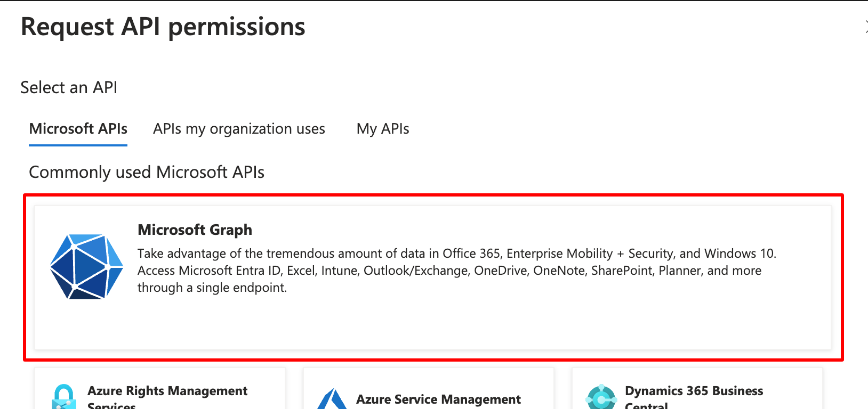Choose the Microsoft Graph title
The width and height of the screenshot is (868, 409).
tap(195, 230)
